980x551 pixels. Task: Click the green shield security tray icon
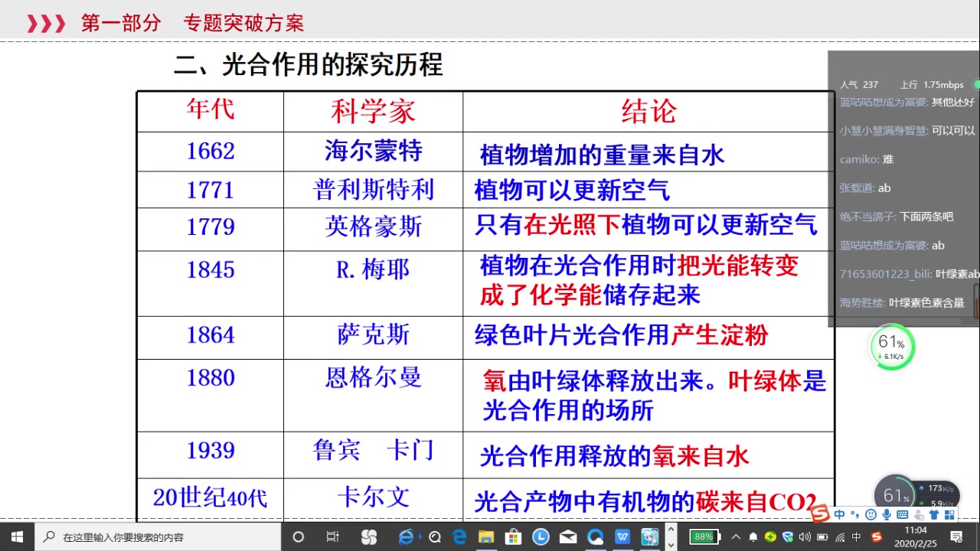tap(788, 536)
